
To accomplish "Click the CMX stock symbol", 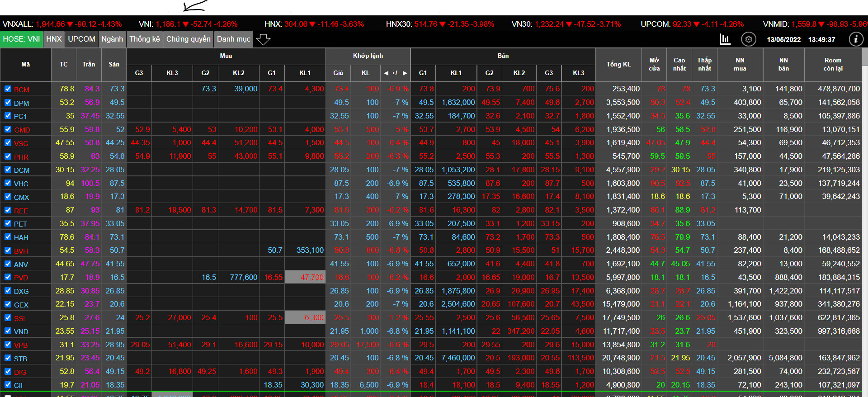I will click(21, 197).
